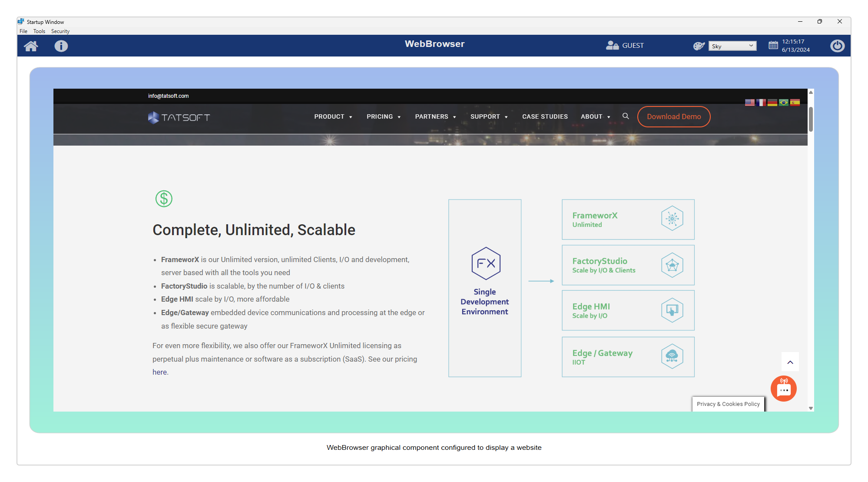Open the Sky theme dropdown
This screenshot has height=482, width=868.
pyautogui.click(x=732, y=46)
